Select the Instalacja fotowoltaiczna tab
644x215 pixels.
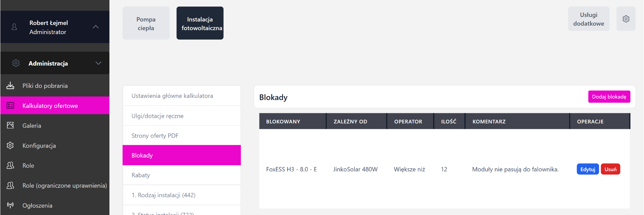200,24
